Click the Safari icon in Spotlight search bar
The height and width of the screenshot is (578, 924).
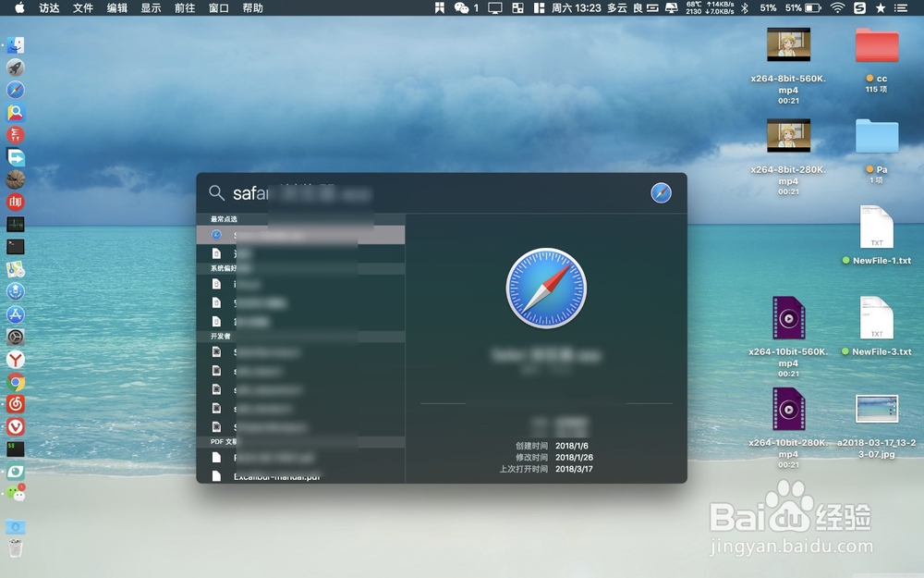click(661, 193)
